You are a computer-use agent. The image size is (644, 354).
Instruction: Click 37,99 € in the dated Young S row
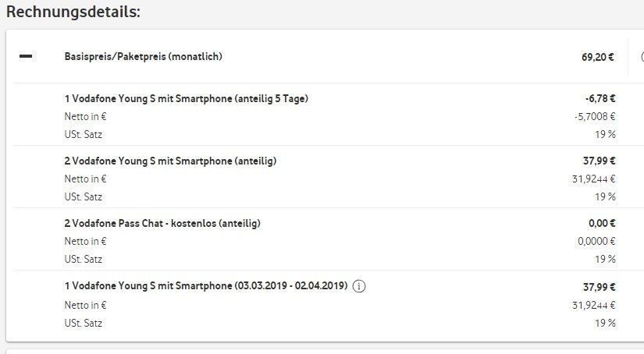pos(600,286)
